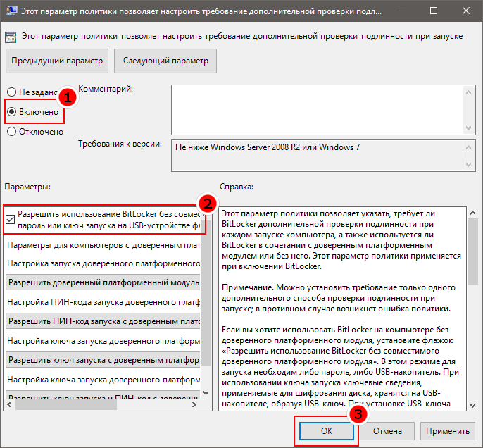
Task: Click the 'Параметры для компьютеров с доверенным' label
Action: [103, 245]
